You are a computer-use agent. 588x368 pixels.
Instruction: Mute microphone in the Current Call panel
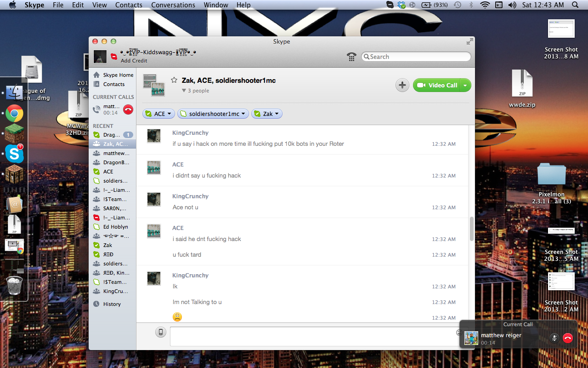point(554,338)
